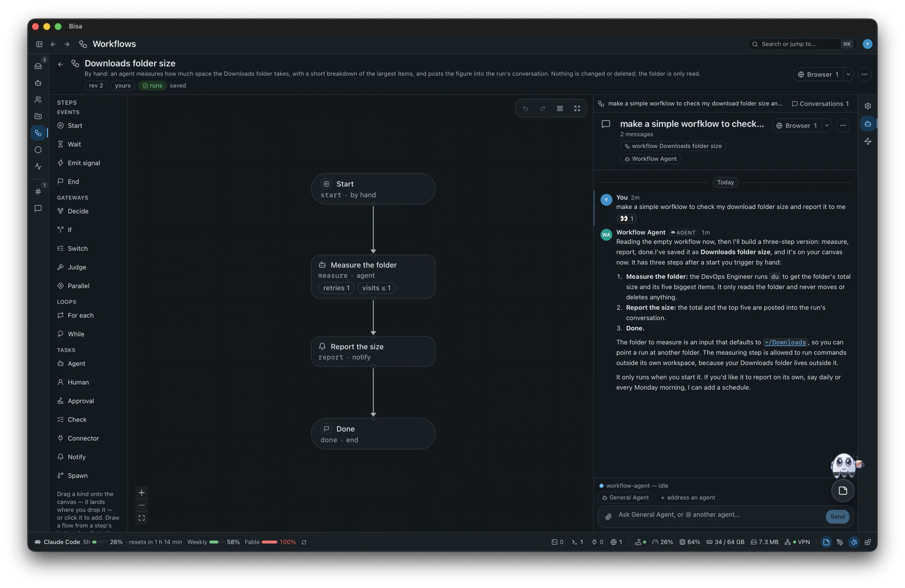Toggle the mascot paw icon in status bar
Image resolution: width=905 pixels, height=588 pixels.
[854, 542]
